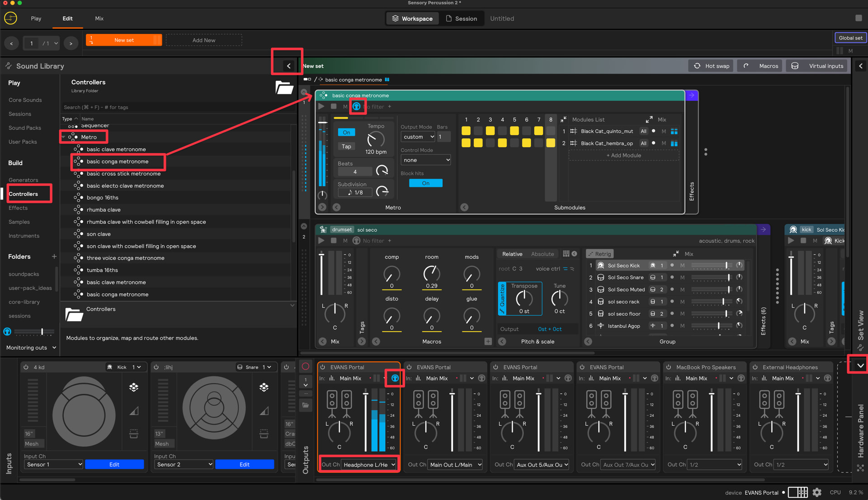Open Control Mode none dropdown
This screenshot has width=868, height=500.
point(426,160)
